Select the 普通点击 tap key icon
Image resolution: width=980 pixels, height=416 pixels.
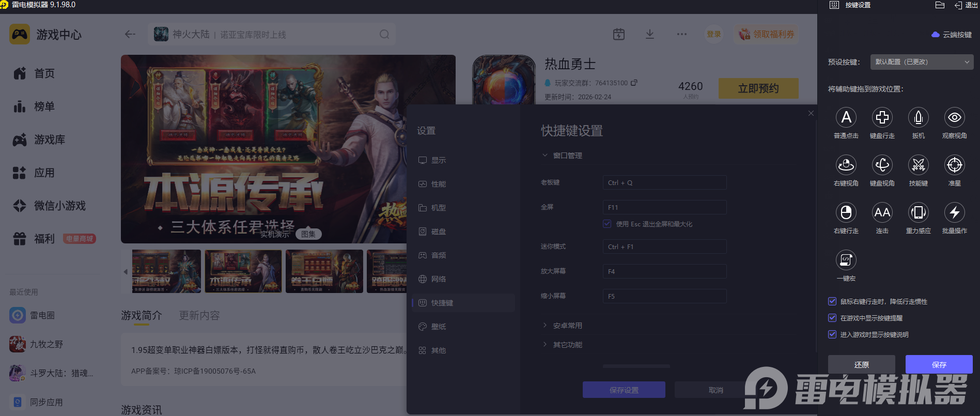pyautogui.click(x=846, y=118)
